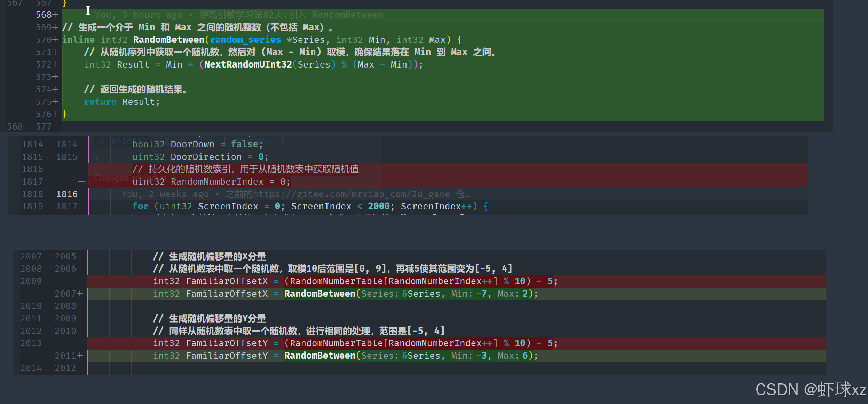Click the 'int32 Result = Min +' assignment line
This screenshot has height=404, width=868.
point(254,64)
